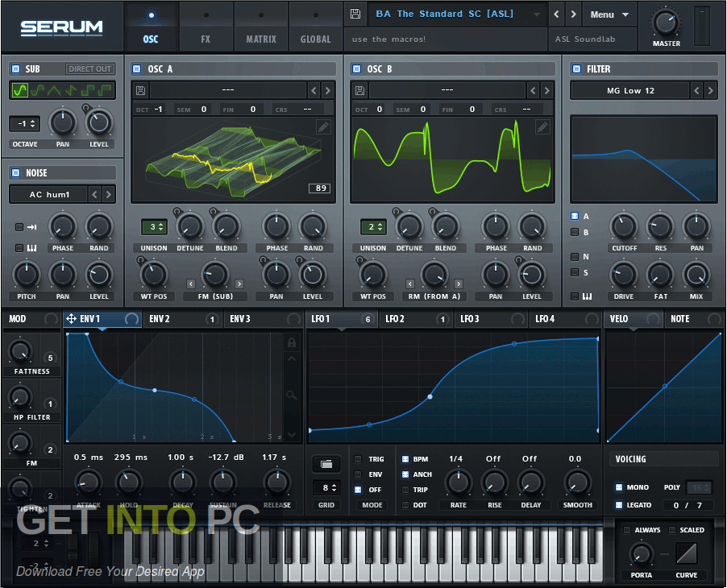Click OSC B wavetable save icon
This screenshot has width=727, height=588.
[359, 90]
